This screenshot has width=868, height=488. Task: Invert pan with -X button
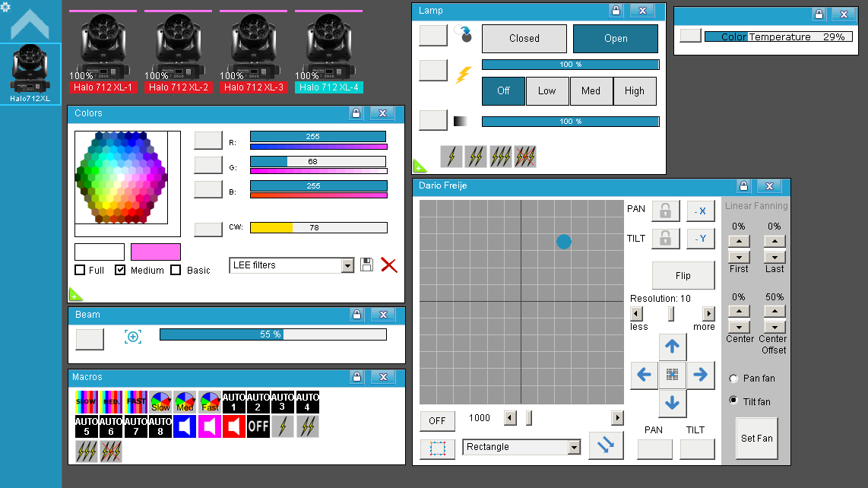[701, 211]
